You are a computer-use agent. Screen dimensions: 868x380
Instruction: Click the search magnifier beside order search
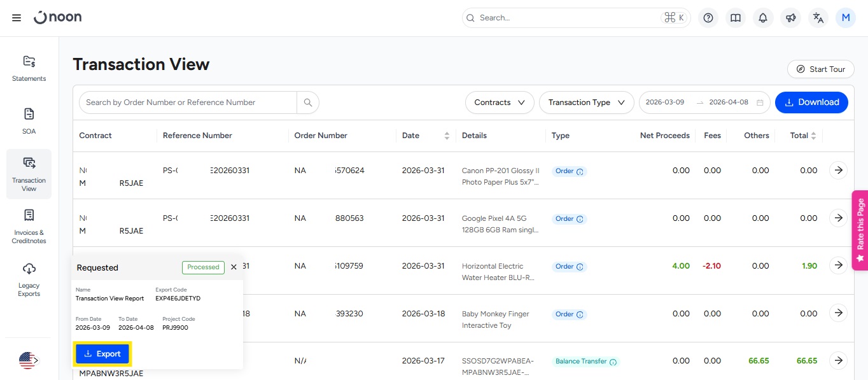308,102
